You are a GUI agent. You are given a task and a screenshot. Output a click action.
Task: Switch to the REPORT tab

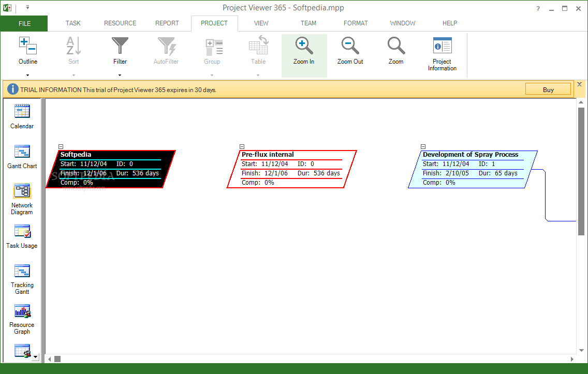pyautogui.click(x=167, y=23)
